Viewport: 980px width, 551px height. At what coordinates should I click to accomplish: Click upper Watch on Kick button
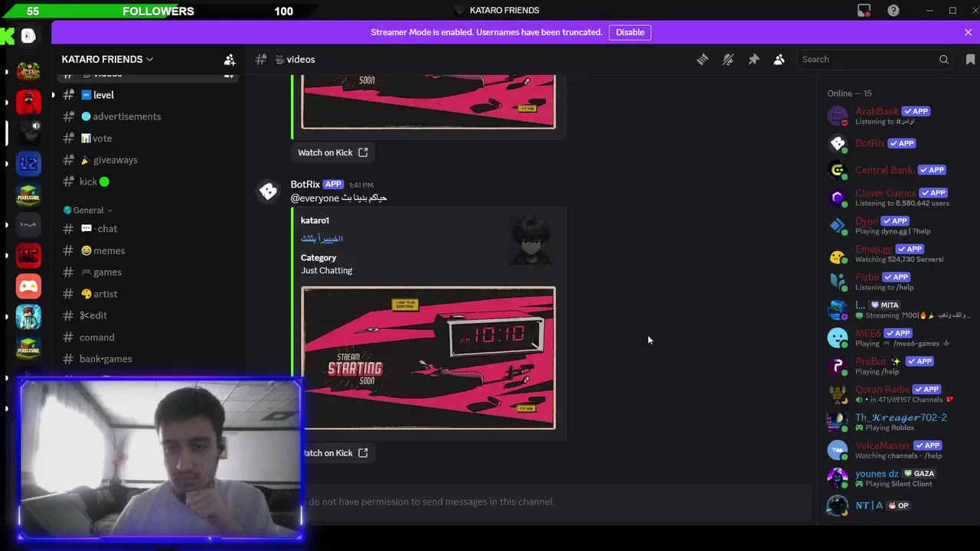332,152
